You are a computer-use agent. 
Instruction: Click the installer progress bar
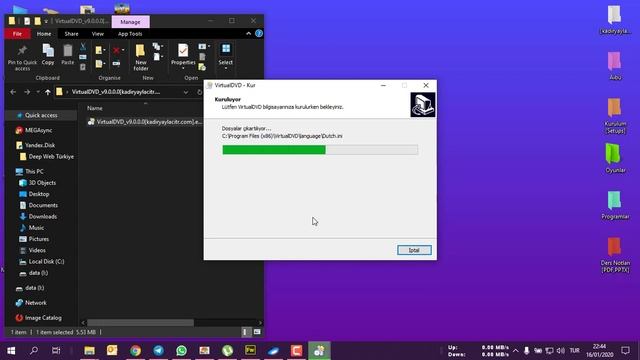click(x=320, y=150)
